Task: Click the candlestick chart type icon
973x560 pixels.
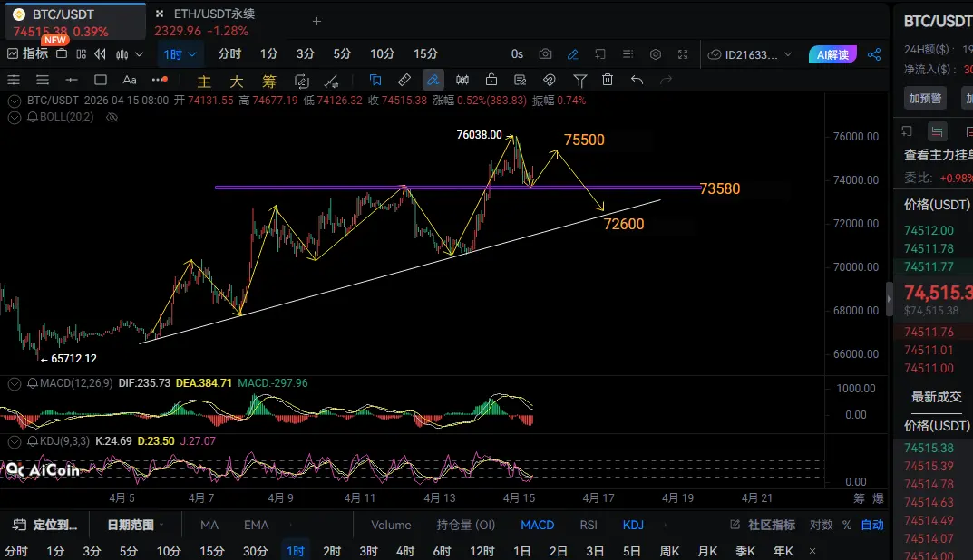Action: [122, 54]
